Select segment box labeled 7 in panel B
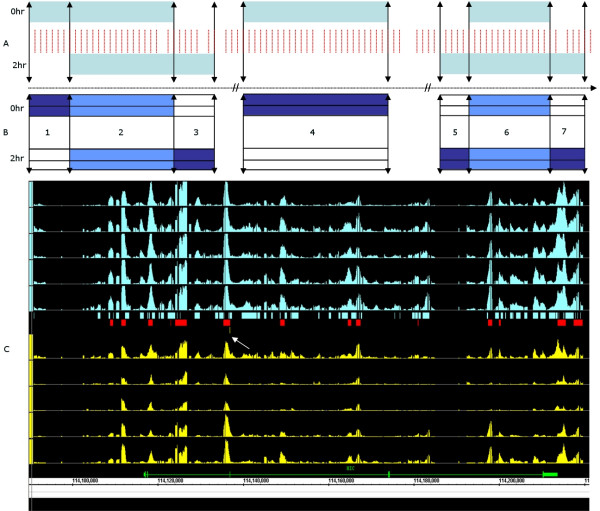 567,132
